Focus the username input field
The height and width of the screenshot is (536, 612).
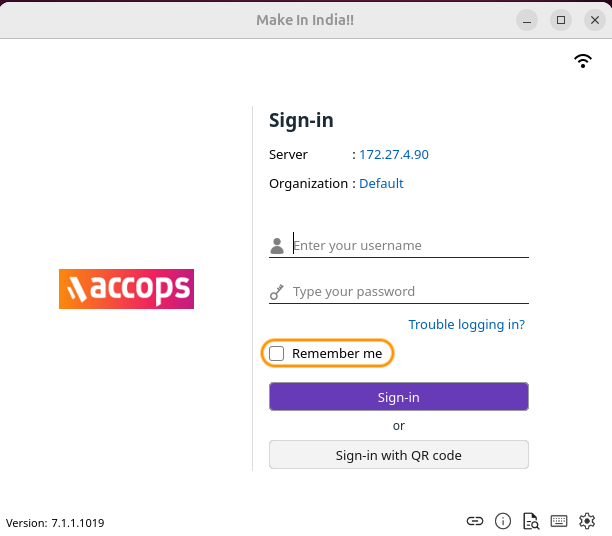point(410,246)
